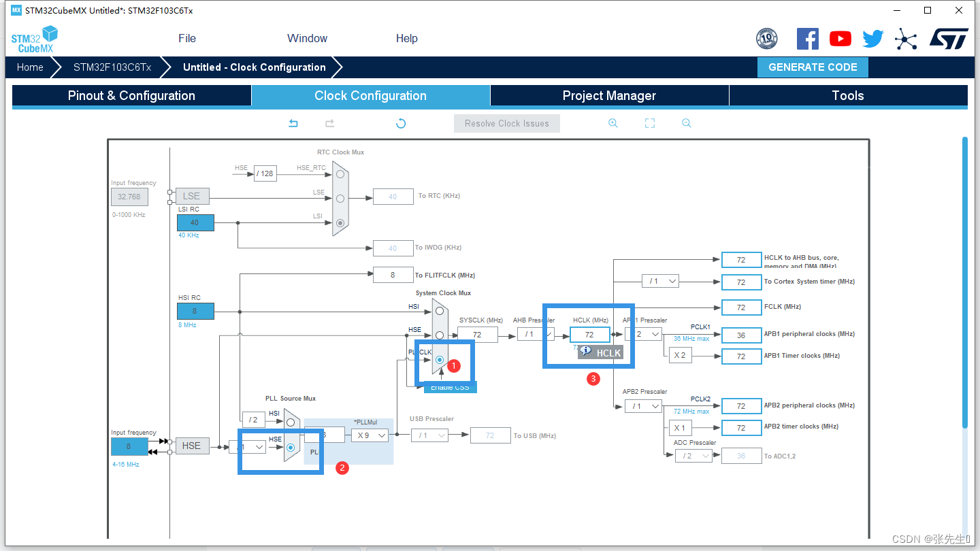
Task: Click the ST community network icon
Action: click(906, 39)
